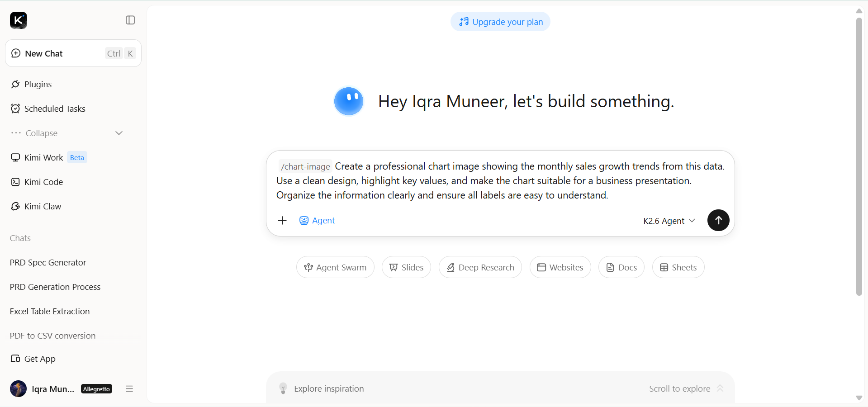The height and width of the screenshot is (407, 868).
Task: Select the Websites option
Action: coord(560,267)
